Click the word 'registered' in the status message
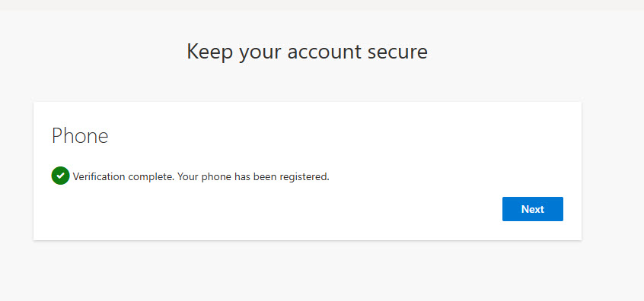644x301 pixels. coord(304,177)
